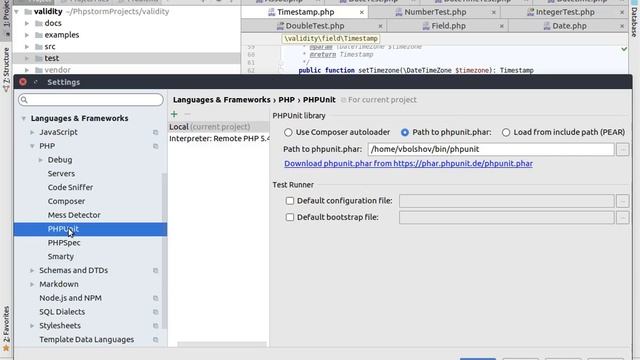Click the Languages & Frameworks breadcrumb
The image size is (640, 360).
click(x=222, y=100)
